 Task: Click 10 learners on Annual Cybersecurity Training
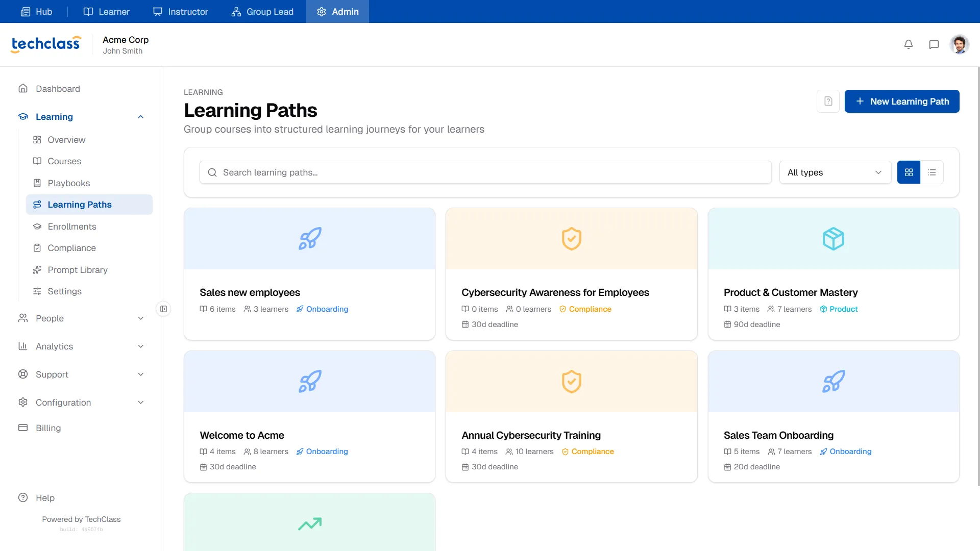(x=529, y=452)
